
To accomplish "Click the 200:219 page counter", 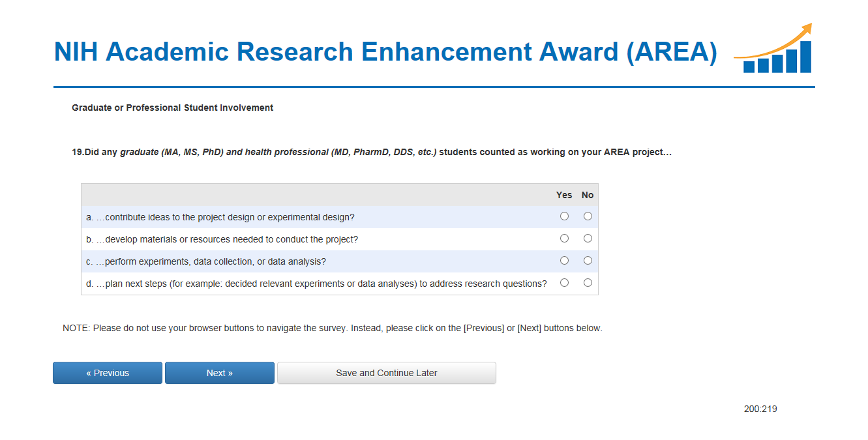I will [x=760, y=409].
